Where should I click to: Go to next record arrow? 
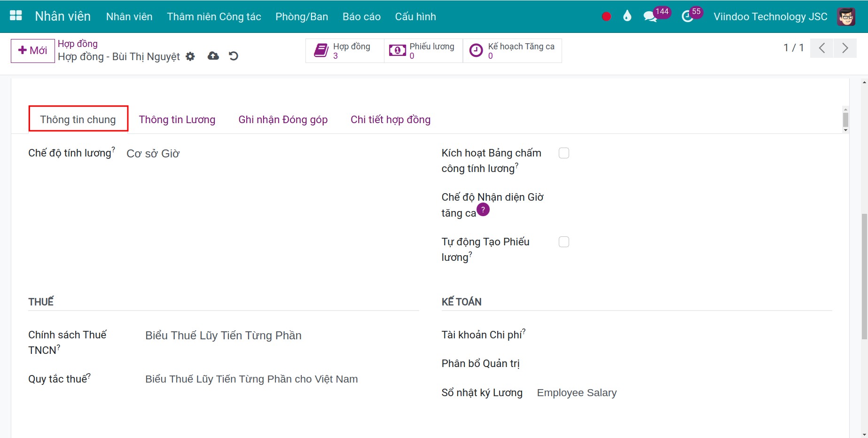pyautogui.click(x=845, y=48)
